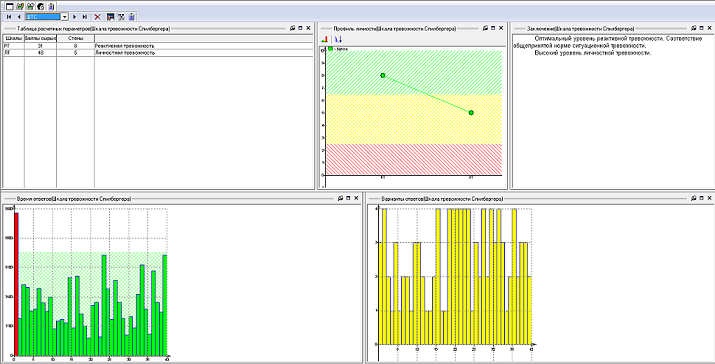Click the globe icon in top toolbar

pos(41,6)
